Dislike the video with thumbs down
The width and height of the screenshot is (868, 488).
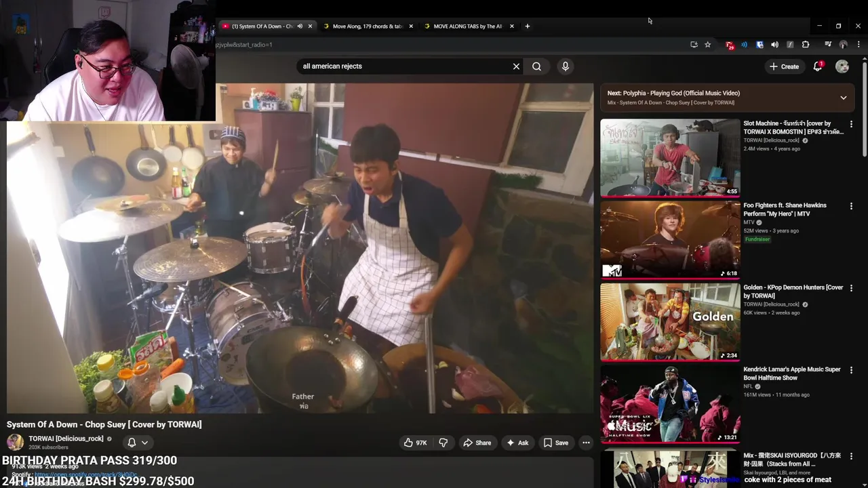pos(443,443)
